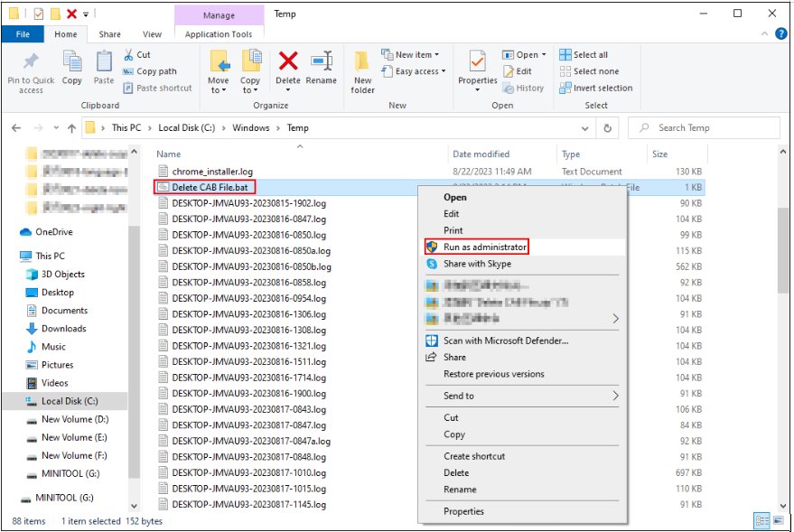Select the Rename tool in the ribbon
The image size is (794, 532).
click(x=322, y=70)
